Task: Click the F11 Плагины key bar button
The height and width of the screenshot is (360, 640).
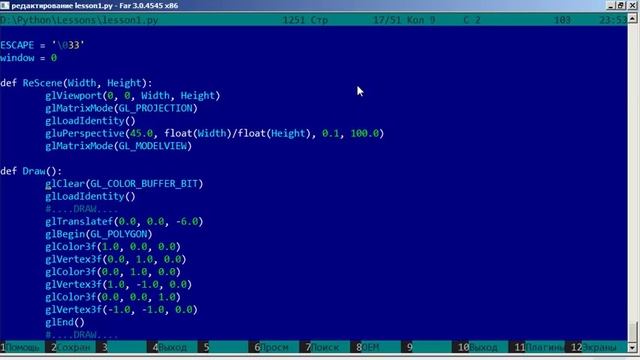Action: point(536,347)
